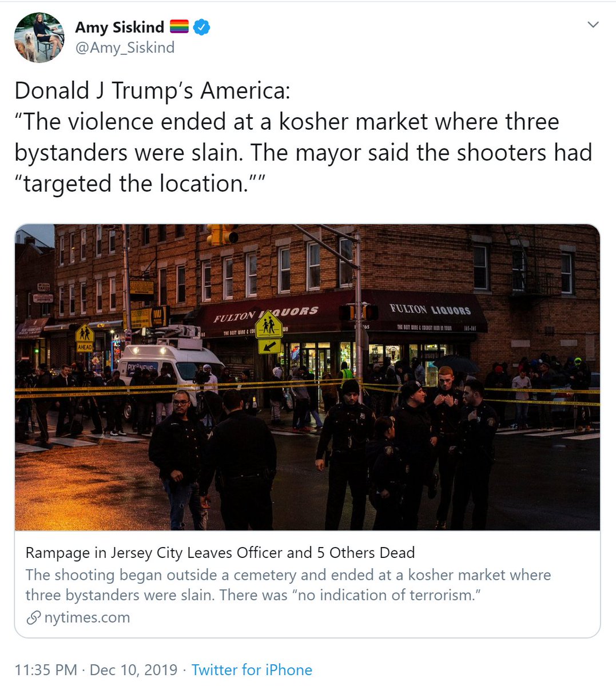Click the 11:35 PM timestamp
This screenshot has height=686, width=616.
(x=46, y=670)
